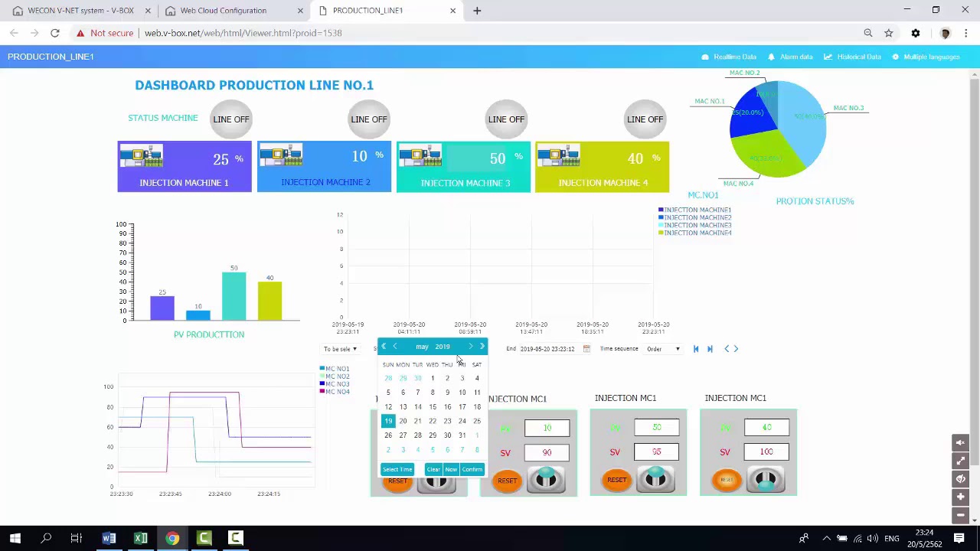This screenshot has width=980, height=551.
Task: Click Injection Machine 1 image icon
Action: [x=142, y=157]
